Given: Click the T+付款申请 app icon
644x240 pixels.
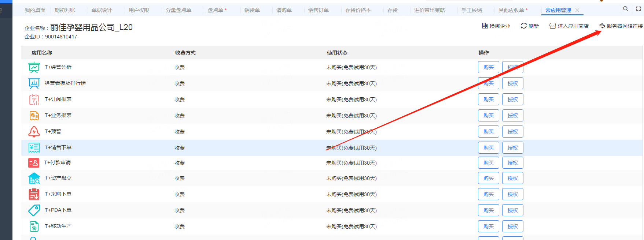Looking at the screenshot, I should coord(34,163).
